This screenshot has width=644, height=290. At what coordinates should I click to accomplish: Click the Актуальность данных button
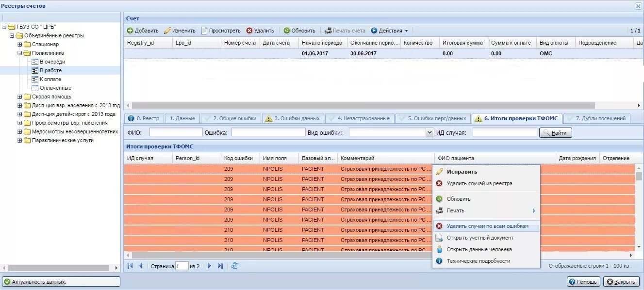point(61,282)
